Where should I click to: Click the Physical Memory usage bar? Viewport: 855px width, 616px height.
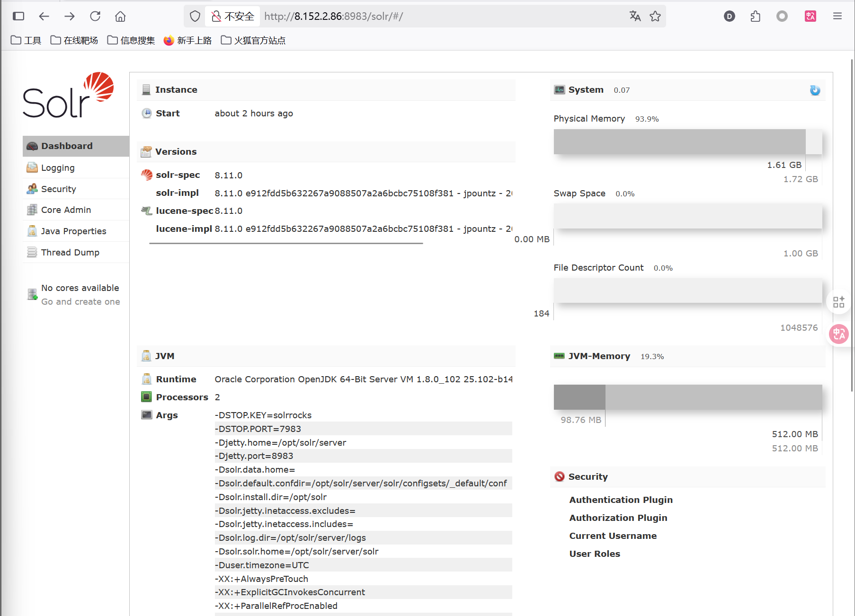(x=688, y=141)
